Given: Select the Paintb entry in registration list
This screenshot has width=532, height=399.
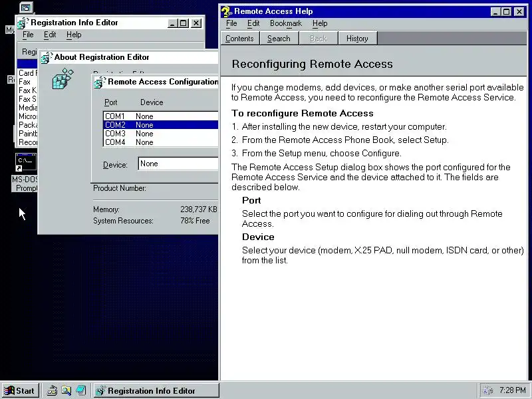Looking at the screenshot, I should click(x=27, y=134).
